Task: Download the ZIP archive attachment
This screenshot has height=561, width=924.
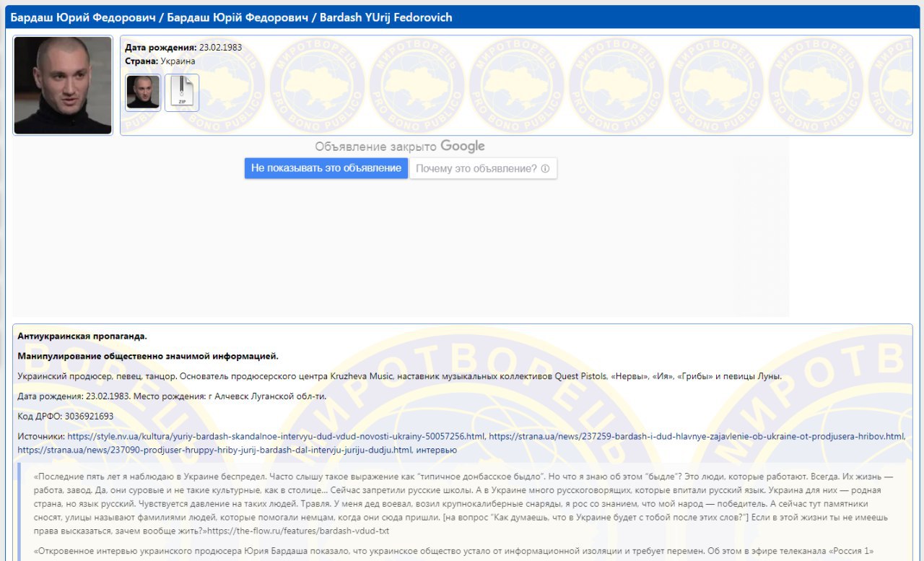Action: click(x=182, y=92)
